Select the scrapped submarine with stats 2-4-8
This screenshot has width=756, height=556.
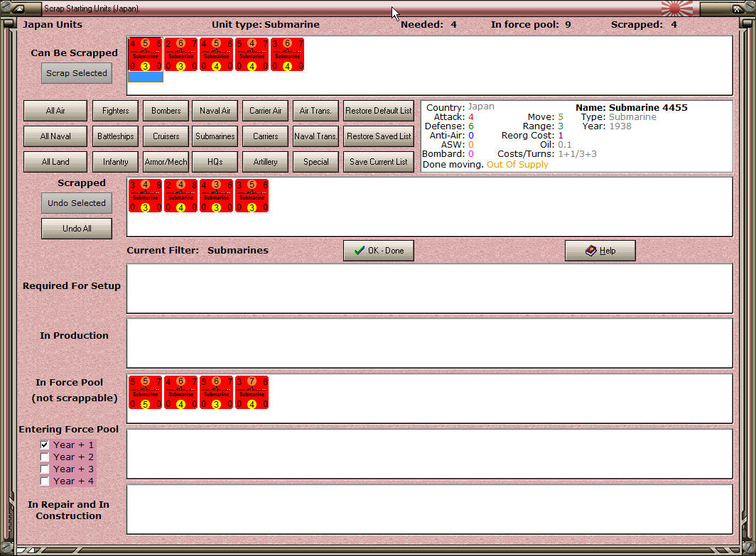[180, 195]
